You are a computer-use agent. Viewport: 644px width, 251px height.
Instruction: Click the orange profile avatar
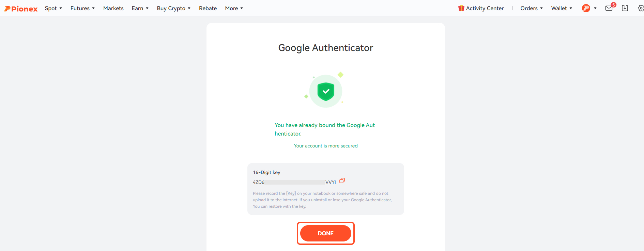pyautogui.click(x=586, y=8)
